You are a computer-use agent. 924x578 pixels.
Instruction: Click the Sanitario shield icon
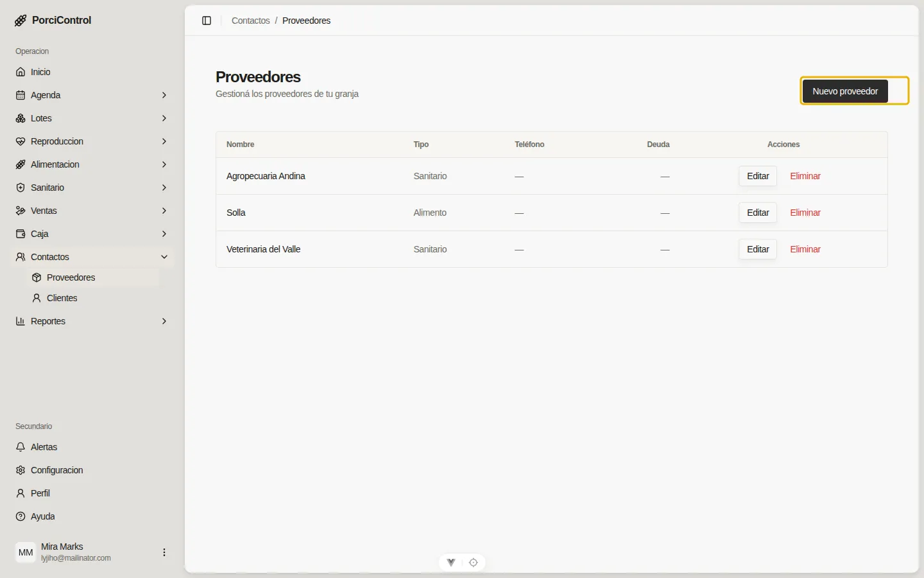click(21, 188)
